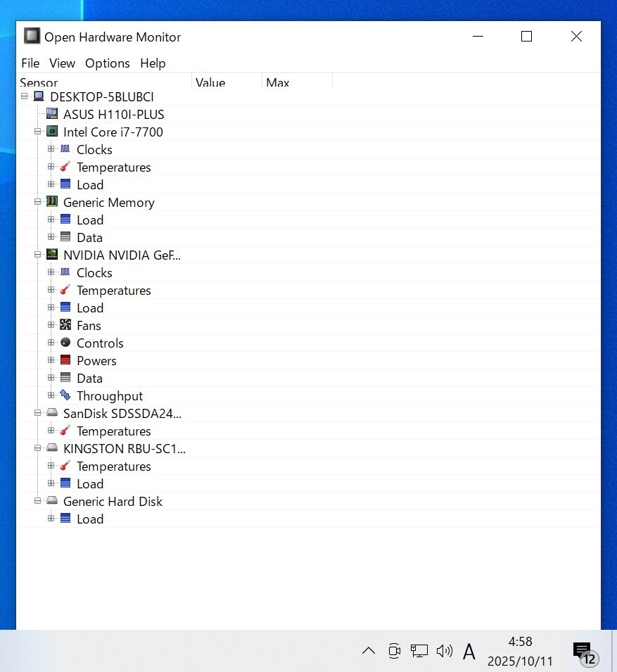This screenshot has width=617, height=672.
Task: Expand Temperatures under Intel Core i7-7700
Action: click(51, 166)
